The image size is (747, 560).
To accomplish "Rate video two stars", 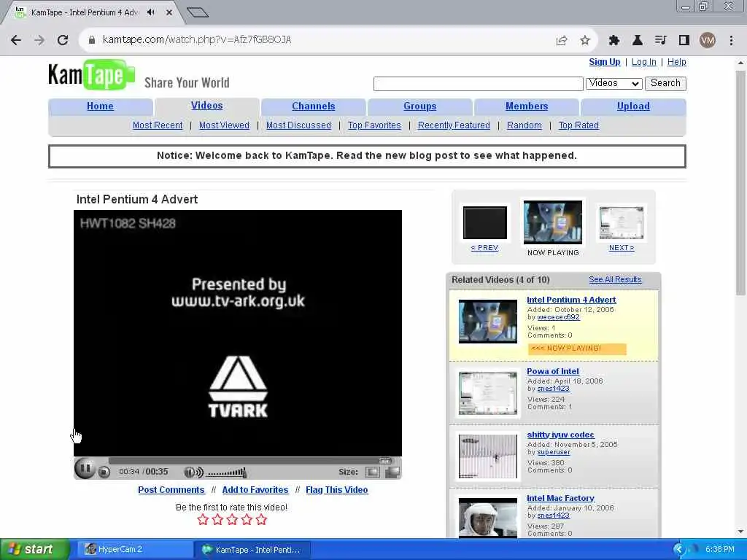I will tap(217, 519).
